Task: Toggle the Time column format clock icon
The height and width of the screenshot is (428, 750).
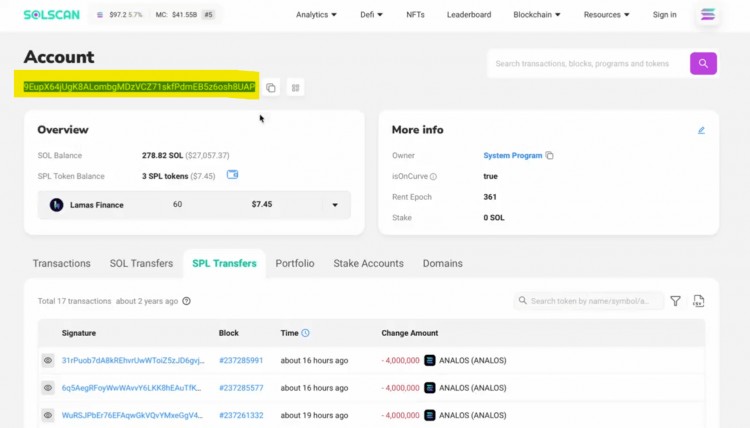Action: [x=305, y=333]
